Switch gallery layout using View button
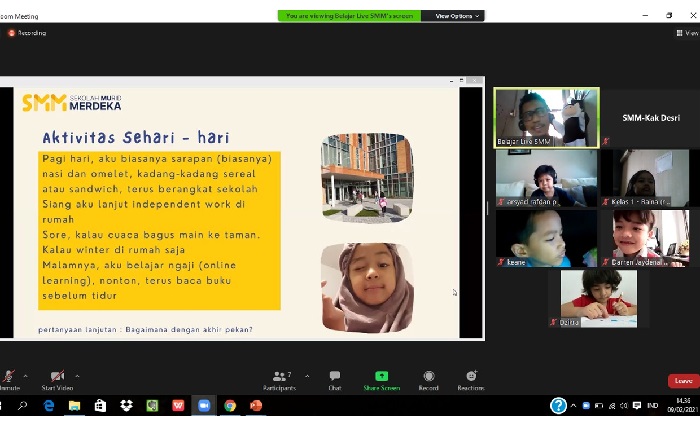The height and width of the screenshot is (423, 700). click(688, 33)
